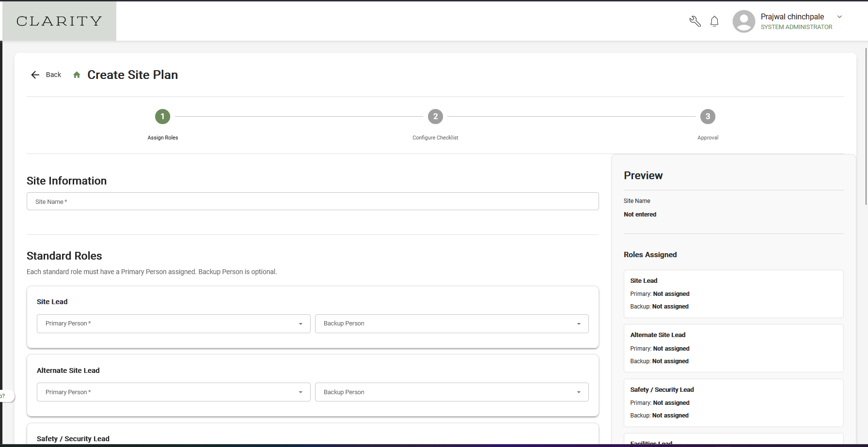Click Safety / Security Lead preview card title

[x=662, y=390]
